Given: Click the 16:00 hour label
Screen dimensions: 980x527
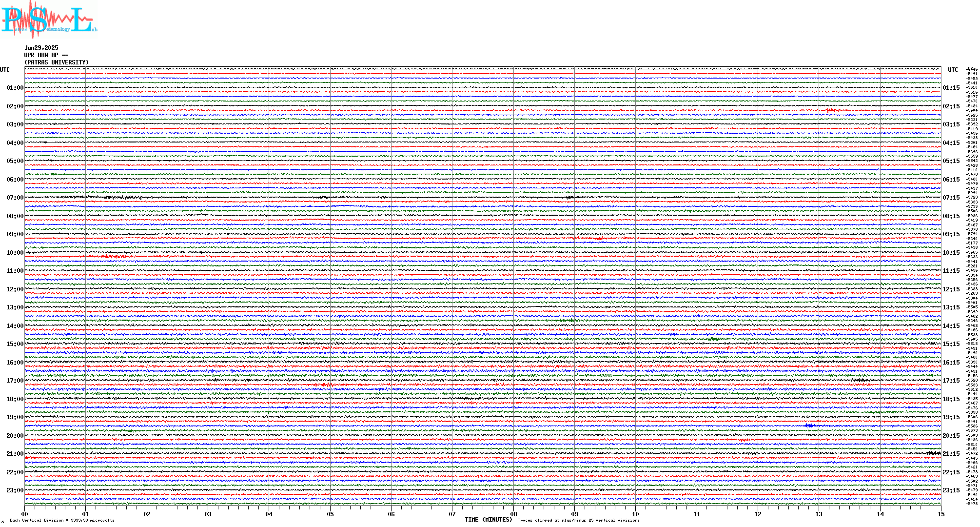Looking at the screenshot, I should (15, 363).
